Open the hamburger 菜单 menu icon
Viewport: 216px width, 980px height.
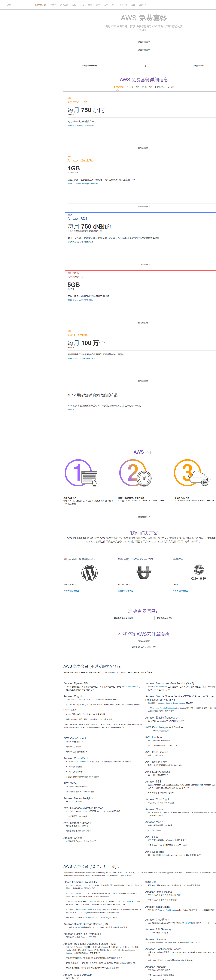coord(5,5)
